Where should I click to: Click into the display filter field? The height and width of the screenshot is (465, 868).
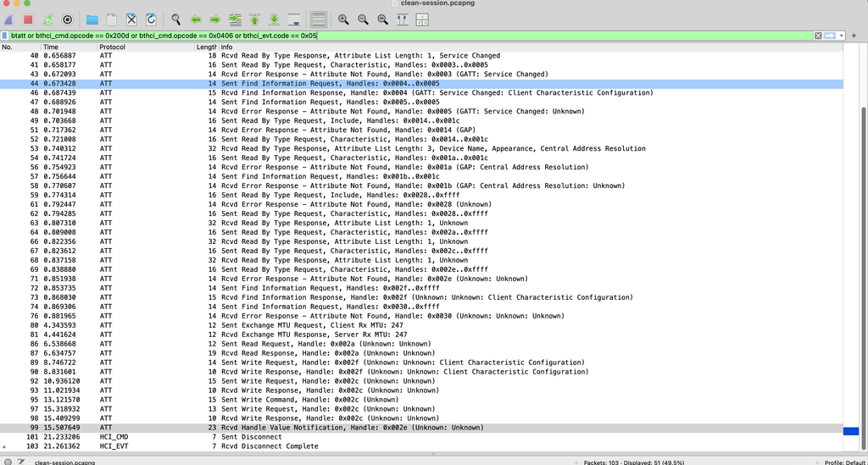pyautogui.click(x=411, y=36)
